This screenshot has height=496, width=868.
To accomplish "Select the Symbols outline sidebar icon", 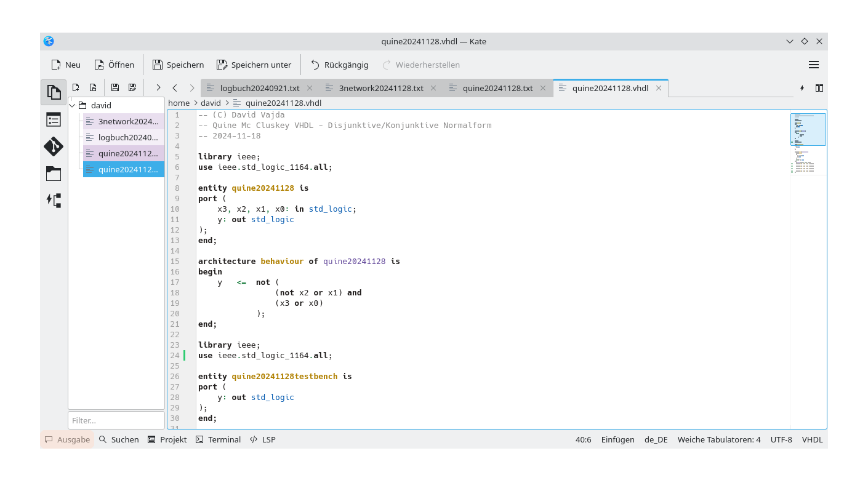I will [x=54, y=119].
